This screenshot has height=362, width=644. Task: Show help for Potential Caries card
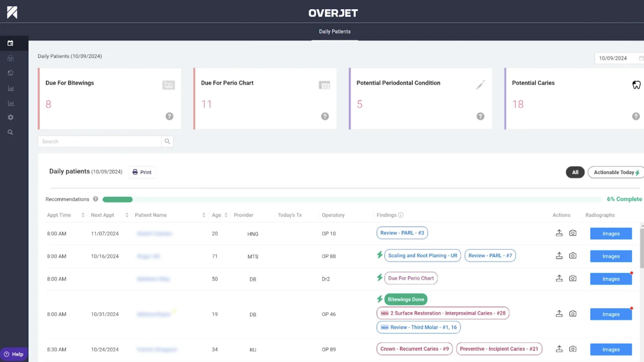(x=636, y=116)
